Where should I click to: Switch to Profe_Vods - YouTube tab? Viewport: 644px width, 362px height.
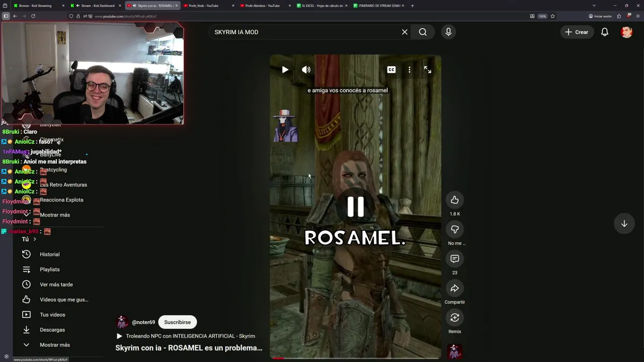[209, 6]
